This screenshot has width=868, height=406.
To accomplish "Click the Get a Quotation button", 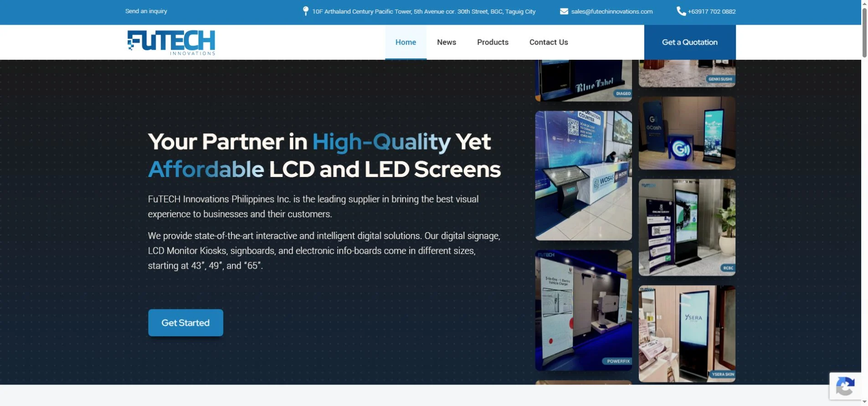I will (690, 42).
